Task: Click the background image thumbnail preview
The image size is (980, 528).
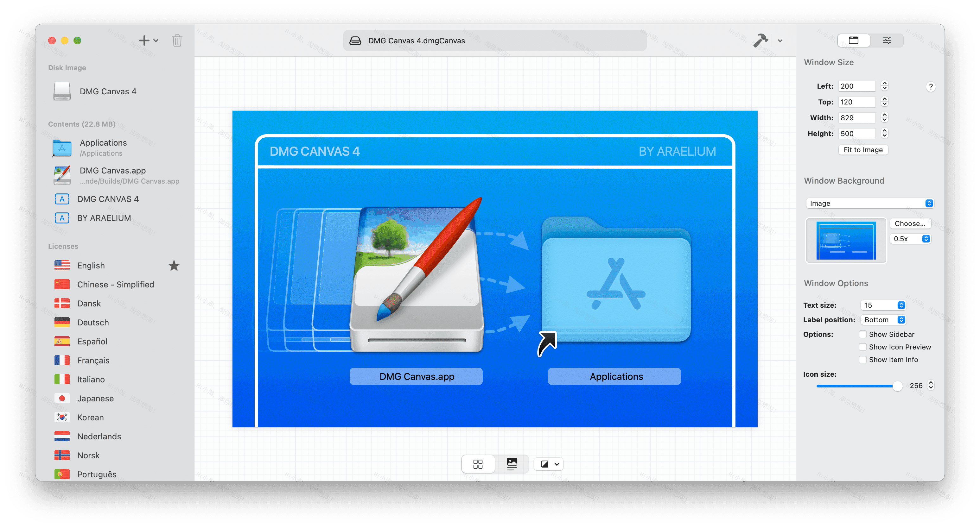Action: point(846,240)
